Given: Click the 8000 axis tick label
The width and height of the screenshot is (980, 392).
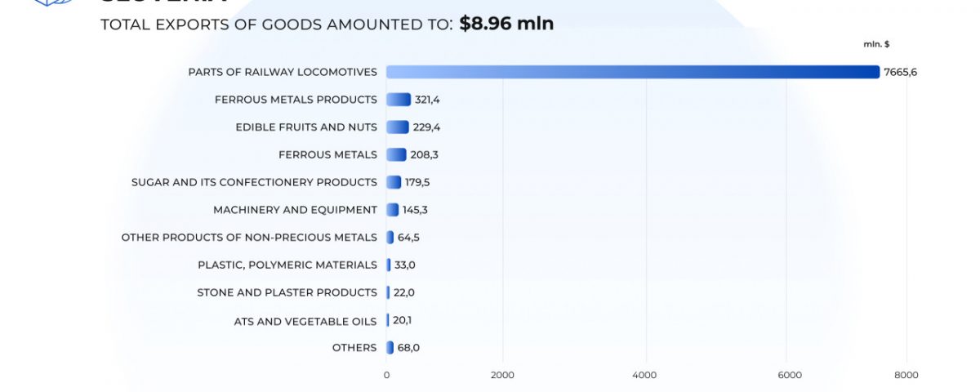Looking at the screenshot, I should coord(906,375).
